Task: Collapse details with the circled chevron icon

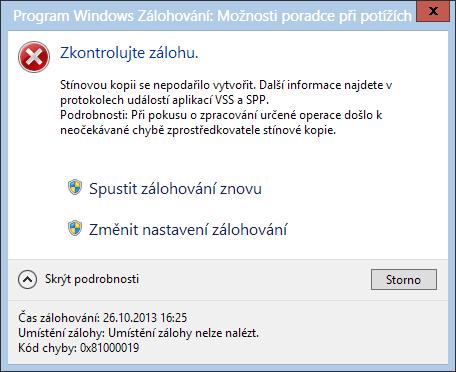Action: tap(27, 279)
